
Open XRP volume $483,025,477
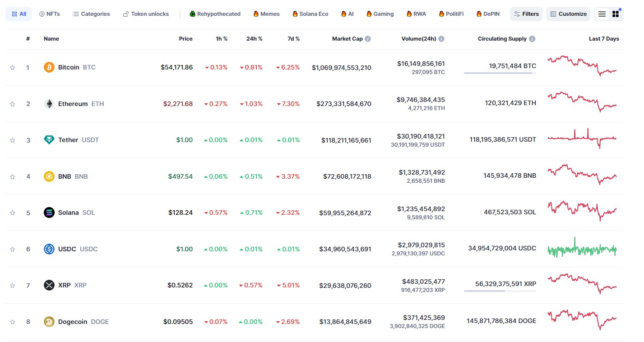point(424,282)
